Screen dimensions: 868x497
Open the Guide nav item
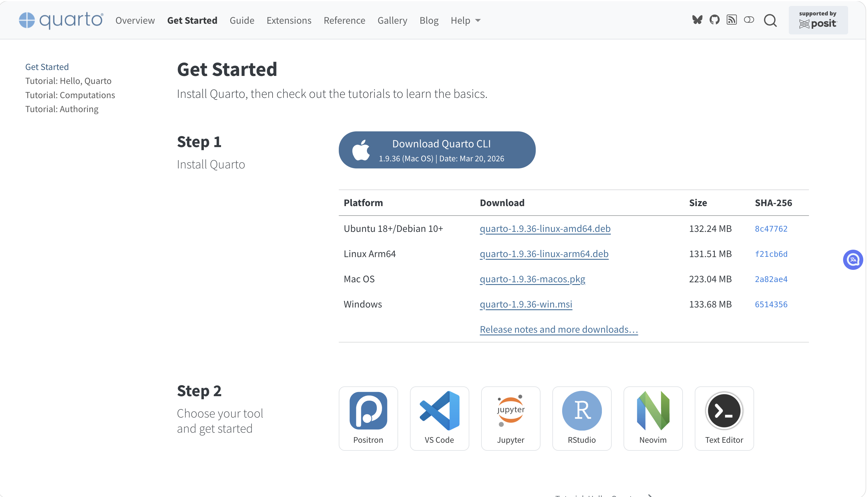242,20
